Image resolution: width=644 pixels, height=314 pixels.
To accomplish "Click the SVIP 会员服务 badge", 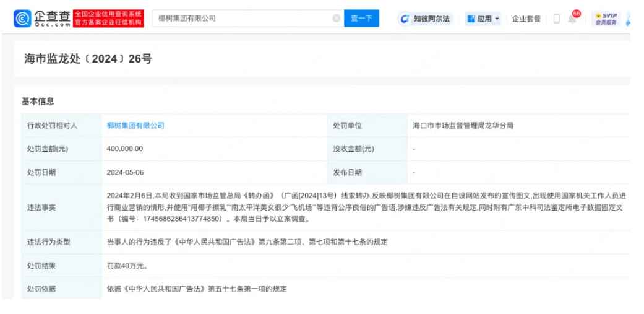I will (605, 19).
